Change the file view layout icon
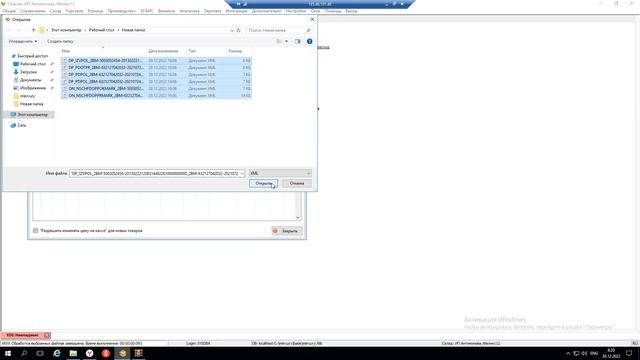Screen dimensions: 640x360 pyautogui.click(x=279, y=41)
